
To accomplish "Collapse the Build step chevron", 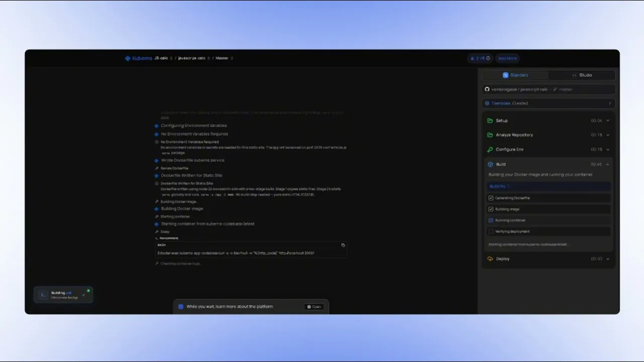I will coord(608,164).
